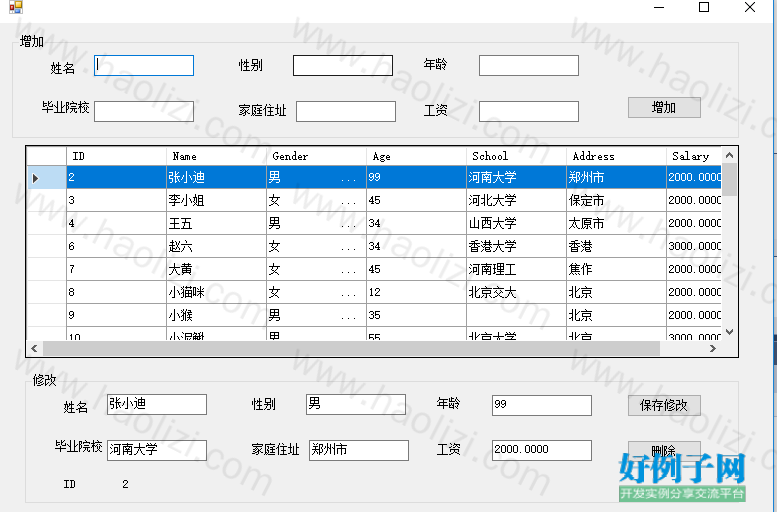Click the age cell 12 in 小猫咪 row
Viewport: 777px width, 512px height.
tap(416, 292)
